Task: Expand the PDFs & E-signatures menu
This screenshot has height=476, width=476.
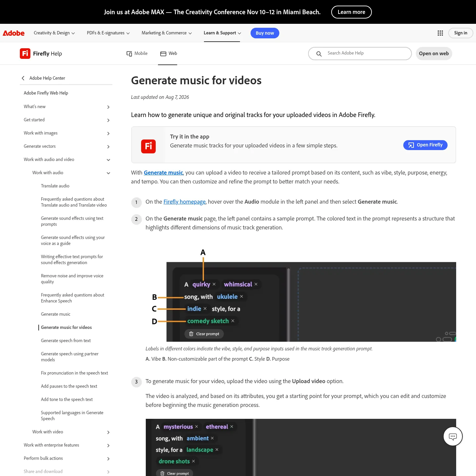Action: tap(108, 33)
